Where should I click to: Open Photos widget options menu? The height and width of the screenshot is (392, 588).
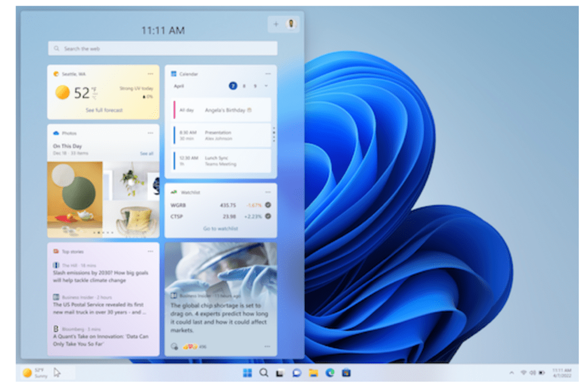tap(150, 133)
